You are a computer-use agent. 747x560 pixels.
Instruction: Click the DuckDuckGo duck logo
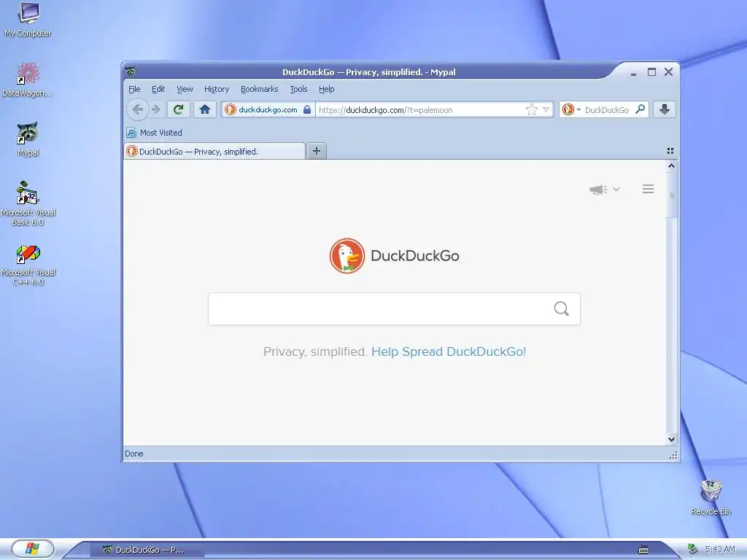pyautogui.click(x=347, y=256)
